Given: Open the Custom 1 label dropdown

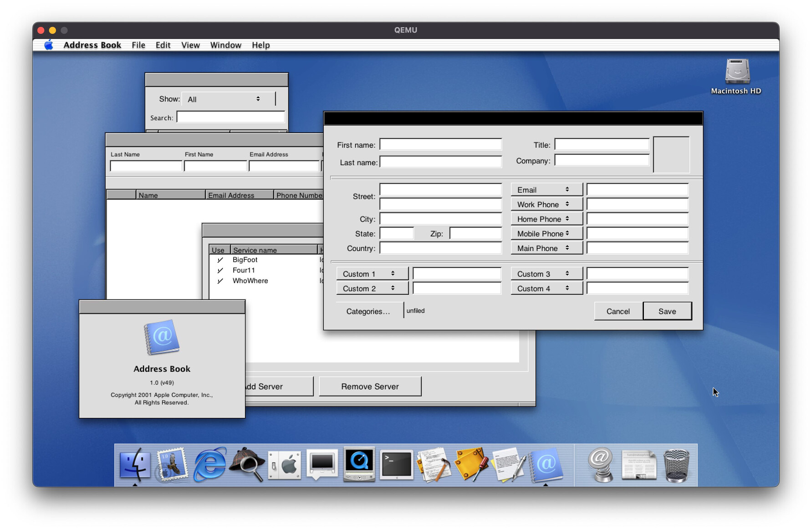Looking at the screenshot, I should (372, 273).
